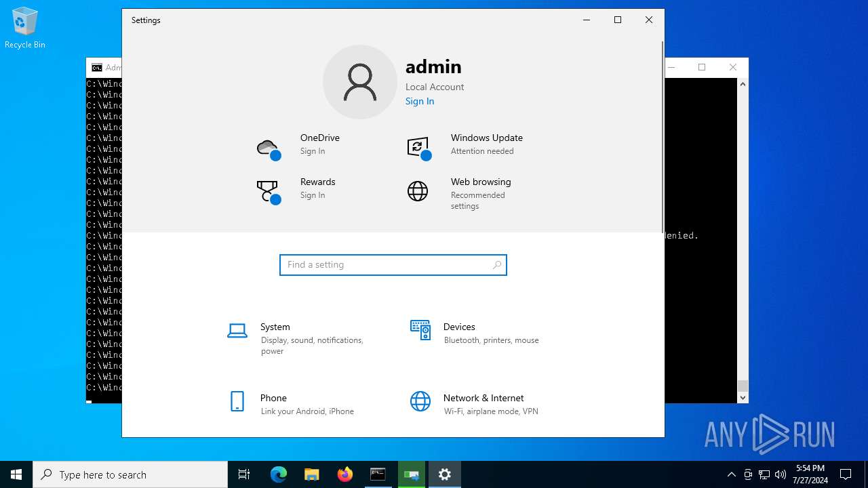868x488 pixels.
Task: Open System settings laptop icon
Action: (237, 331)
